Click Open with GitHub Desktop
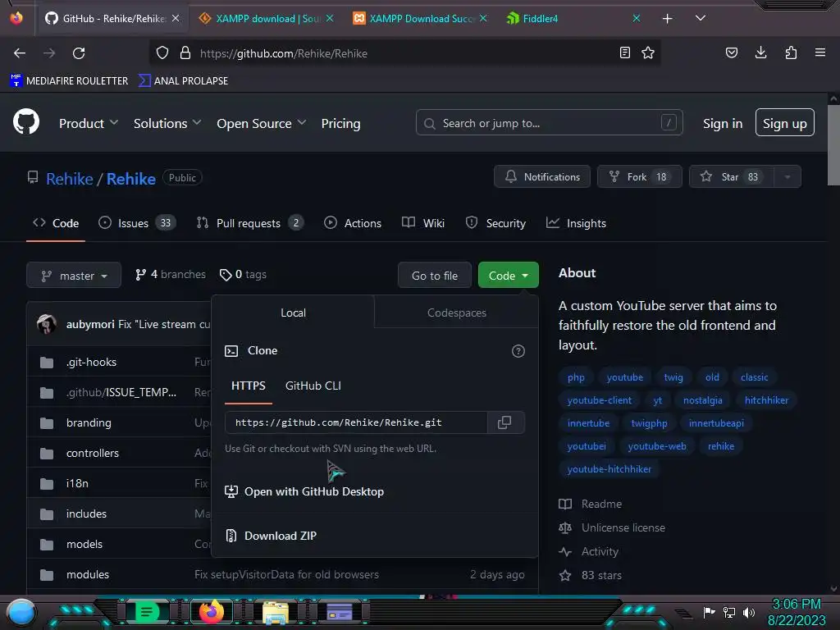Viewport: 840px width, 630px height. point(304,492)
